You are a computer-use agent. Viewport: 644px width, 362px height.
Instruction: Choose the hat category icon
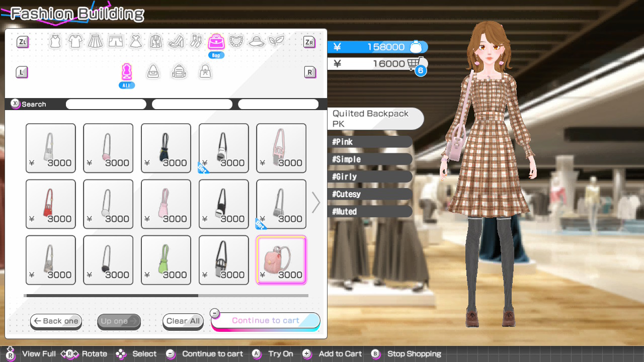pyautogui.click(x=256, y=41)
